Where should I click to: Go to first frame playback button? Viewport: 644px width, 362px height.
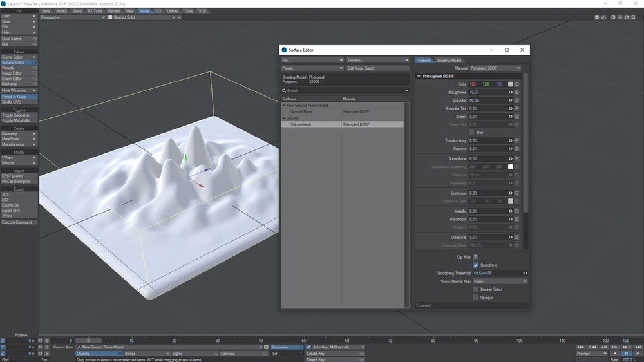pos(580,347)
